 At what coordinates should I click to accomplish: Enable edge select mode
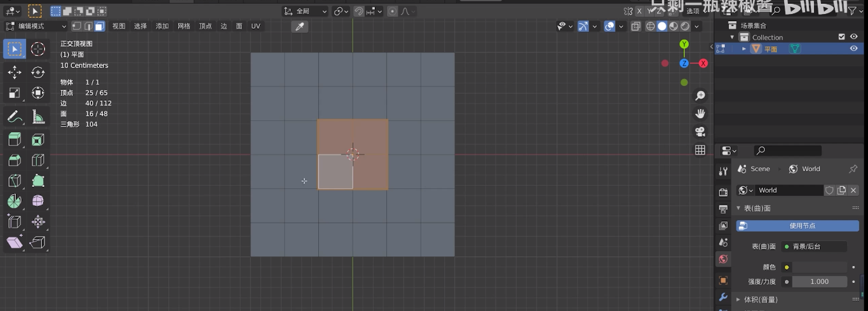point(88,26)
